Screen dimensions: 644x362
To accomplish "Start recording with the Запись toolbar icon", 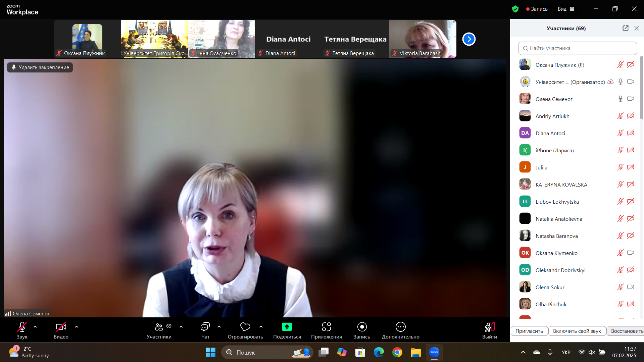I will (362, 327).
